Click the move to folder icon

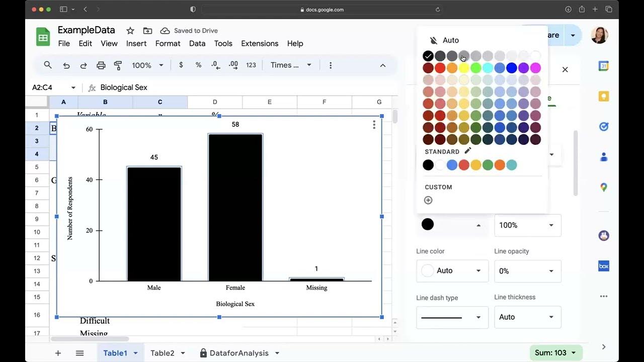click(x=147, y=31)
